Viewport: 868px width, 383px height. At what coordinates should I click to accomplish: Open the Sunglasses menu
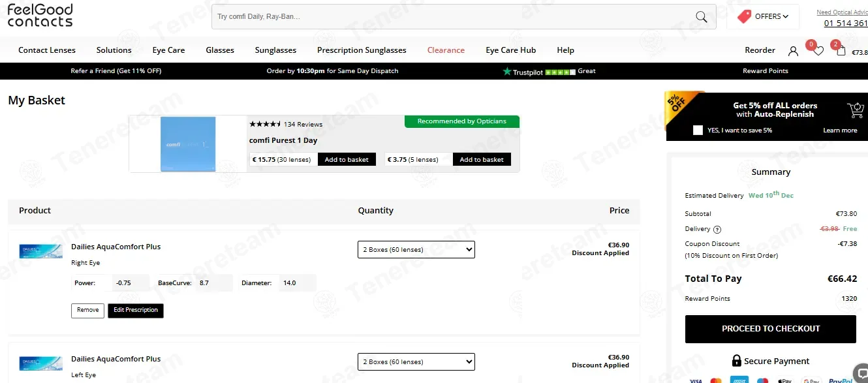click(275, 50)
